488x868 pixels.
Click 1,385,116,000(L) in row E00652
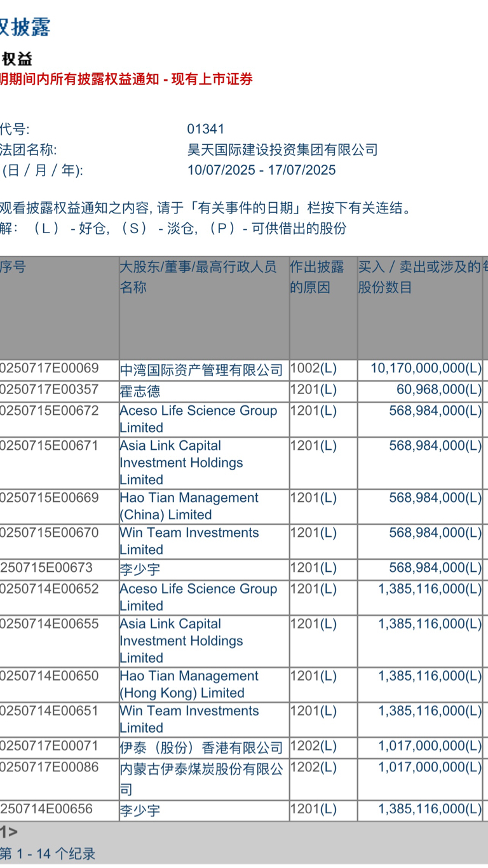point(430,588)
